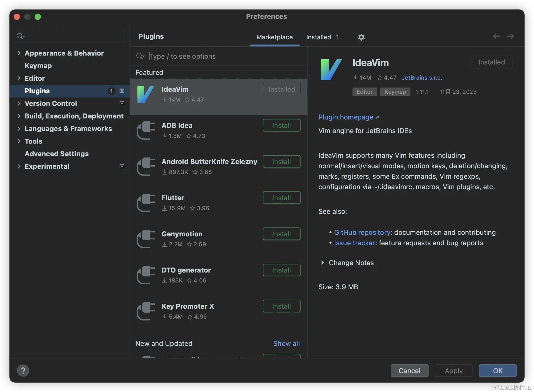The width and height of the screenshot is (534, 392).
Task: Click the search icon in the plugins search field
Action: [x=140, y=56]
